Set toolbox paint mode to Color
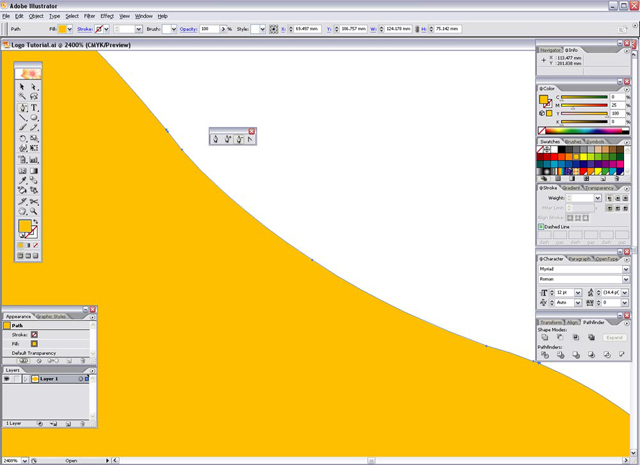 click(20, 245)
